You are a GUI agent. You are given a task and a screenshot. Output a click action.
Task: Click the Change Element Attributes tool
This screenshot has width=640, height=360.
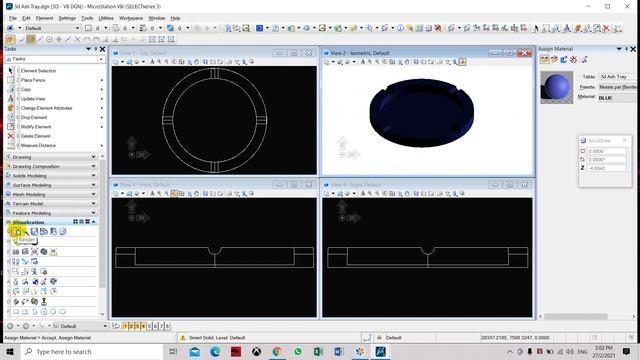click(46, 108)
